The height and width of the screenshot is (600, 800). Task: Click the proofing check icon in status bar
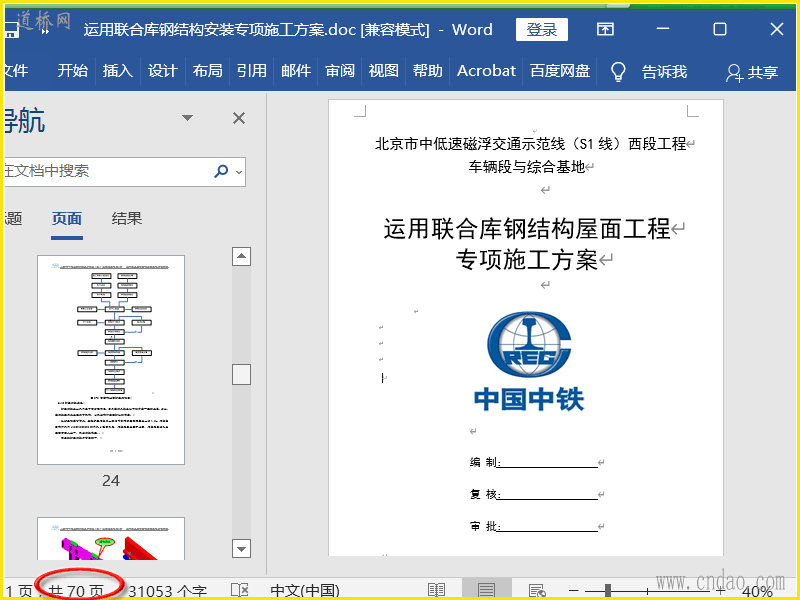239,590
